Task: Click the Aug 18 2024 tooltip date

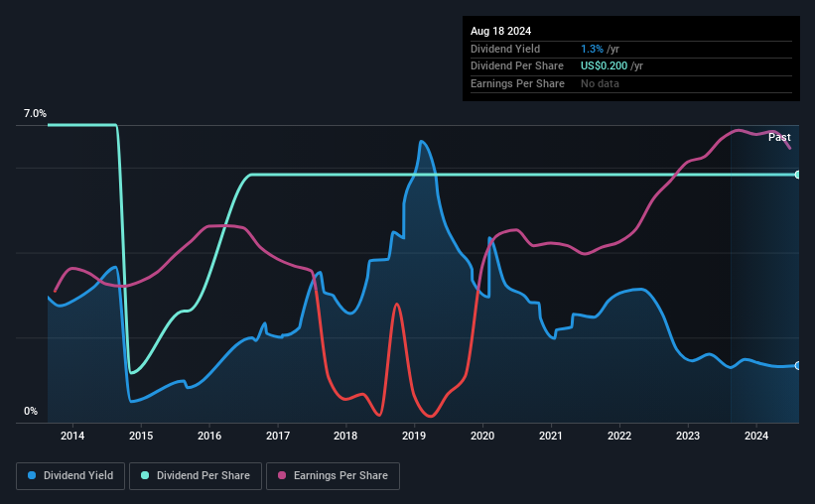Action: point(499,32)
